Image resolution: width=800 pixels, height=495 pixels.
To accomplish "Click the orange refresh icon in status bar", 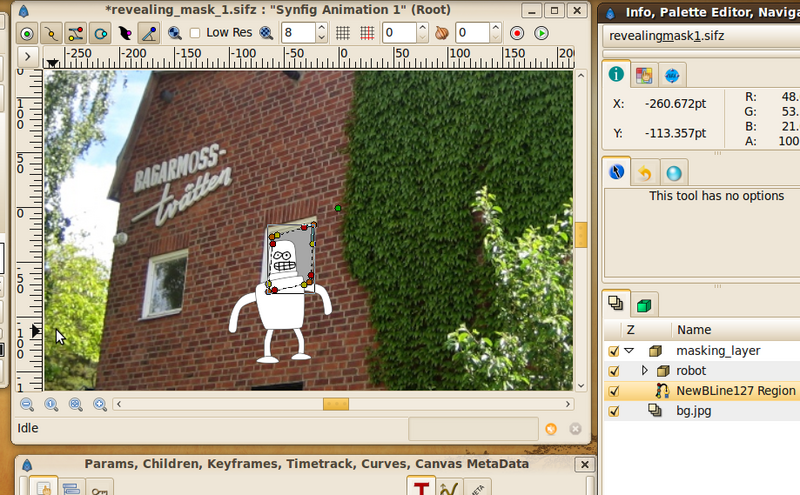I will pyautogui.click(x=551, y=429).
